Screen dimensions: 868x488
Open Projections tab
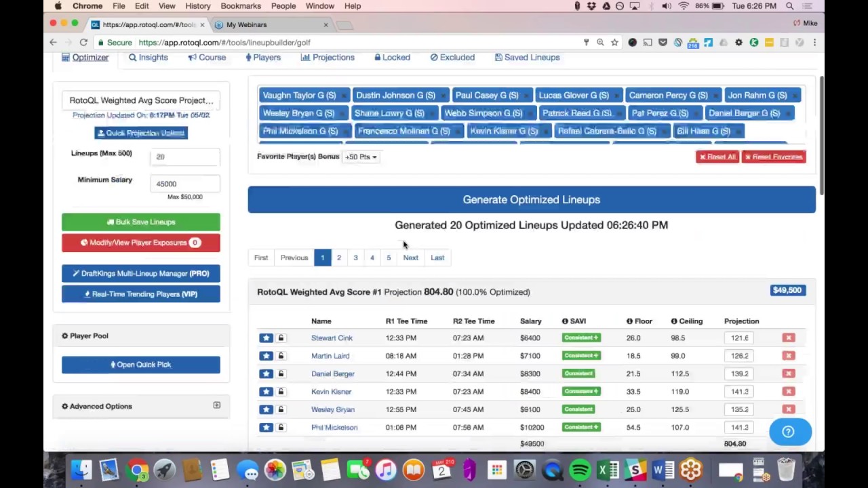(328, 58)
